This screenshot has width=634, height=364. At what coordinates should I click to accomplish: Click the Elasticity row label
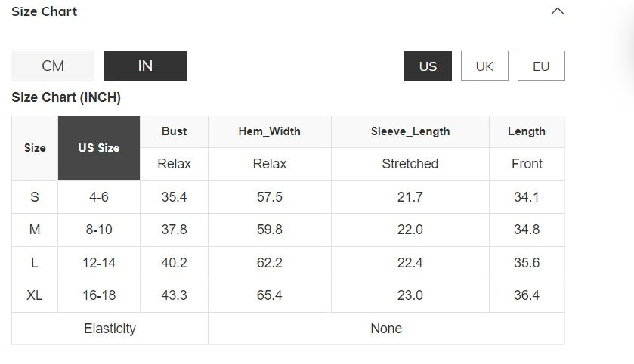tap(110, 329)
